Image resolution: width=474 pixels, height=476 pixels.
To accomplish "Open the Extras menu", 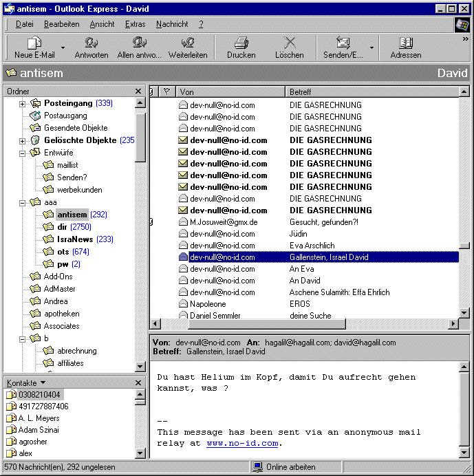I will point(135,24).
